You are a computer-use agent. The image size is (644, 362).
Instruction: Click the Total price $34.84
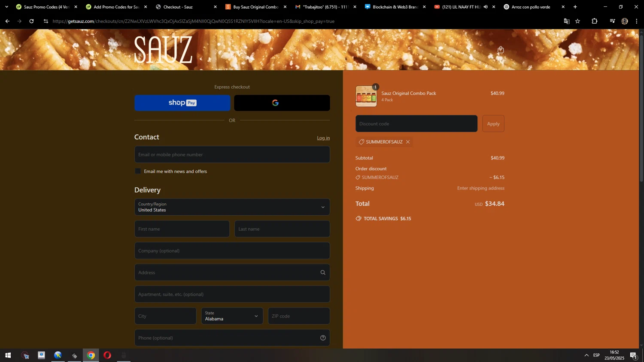click(x=495, y=204)
